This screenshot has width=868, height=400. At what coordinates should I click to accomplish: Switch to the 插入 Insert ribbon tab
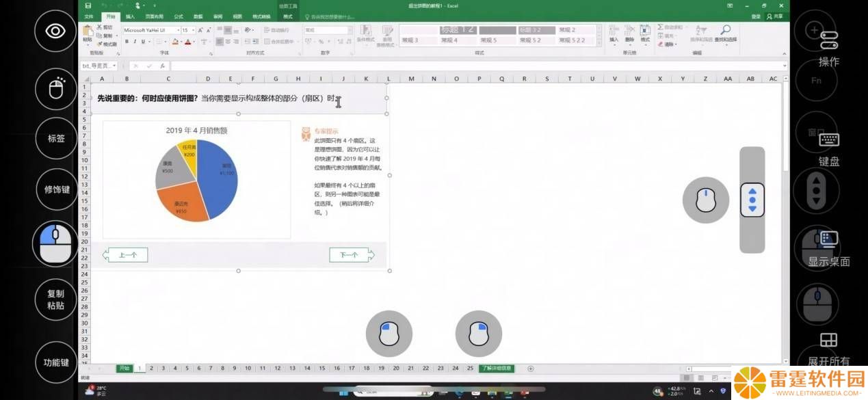(x=130, y=16)
